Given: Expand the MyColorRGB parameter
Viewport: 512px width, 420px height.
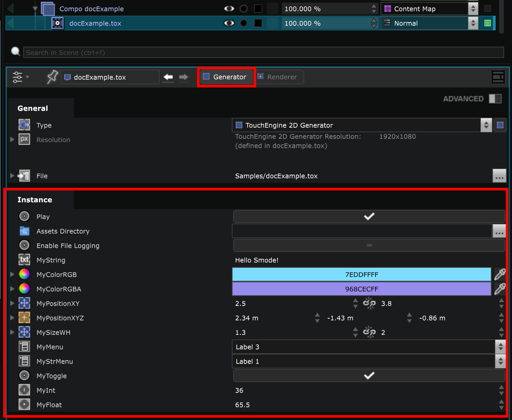Looking at the screenshot, I should coord(12,274).
